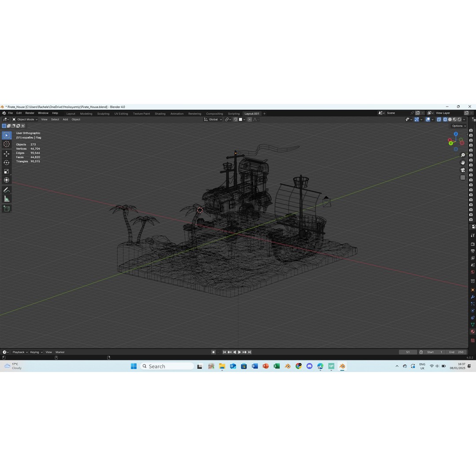This screenshot has width=476, height=476.
Task: Switch to the Shading workspace tab
Action: click(160, 114)
